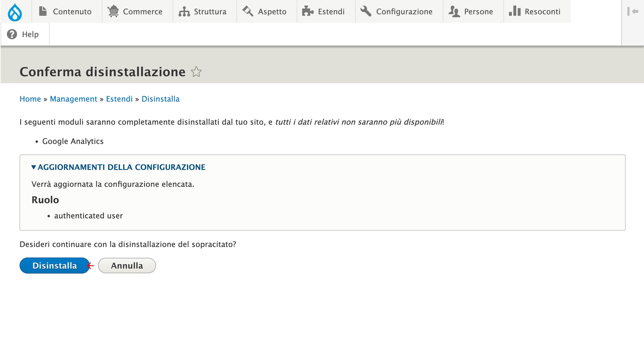
Task: Click the Commerce shopping cart icon
Action: [x=113, y=11]
